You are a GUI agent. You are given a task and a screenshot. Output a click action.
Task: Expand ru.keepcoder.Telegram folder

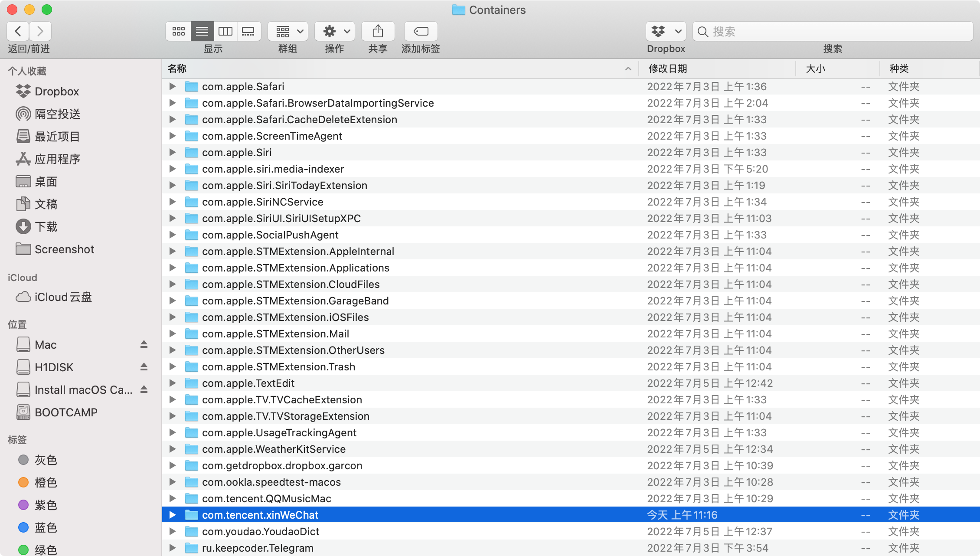coord(172,548)
